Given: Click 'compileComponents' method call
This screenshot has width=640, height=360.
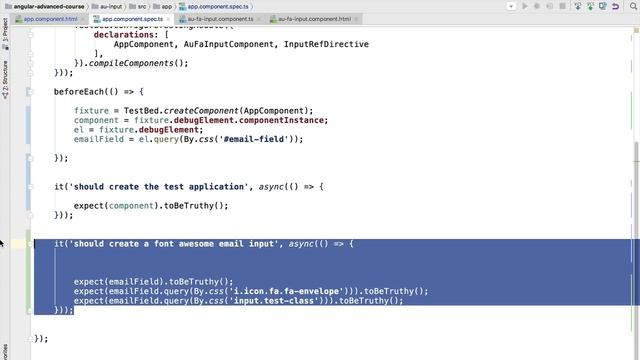Looking at the screenshot, I should click(131, 63).
